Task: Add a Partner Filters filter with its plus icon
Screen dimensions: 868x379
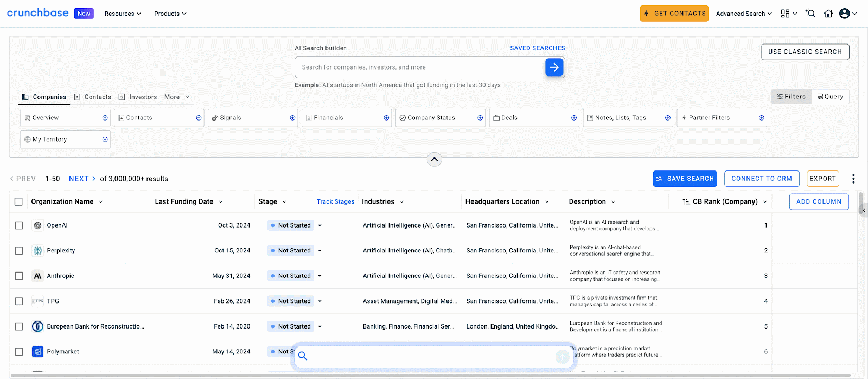Action: pos(762,118)
